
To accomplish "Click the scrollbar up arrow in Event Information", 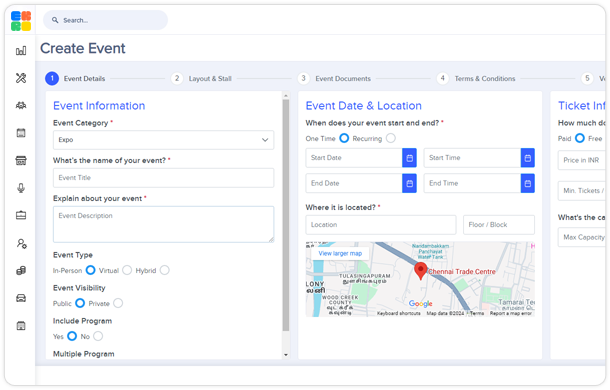I will click(x=286, y=95).
